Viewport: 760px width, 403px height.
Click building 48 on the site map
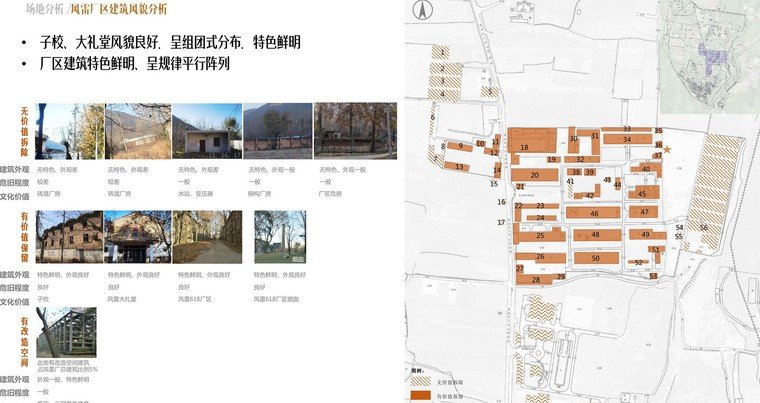[x=595, y=235]
